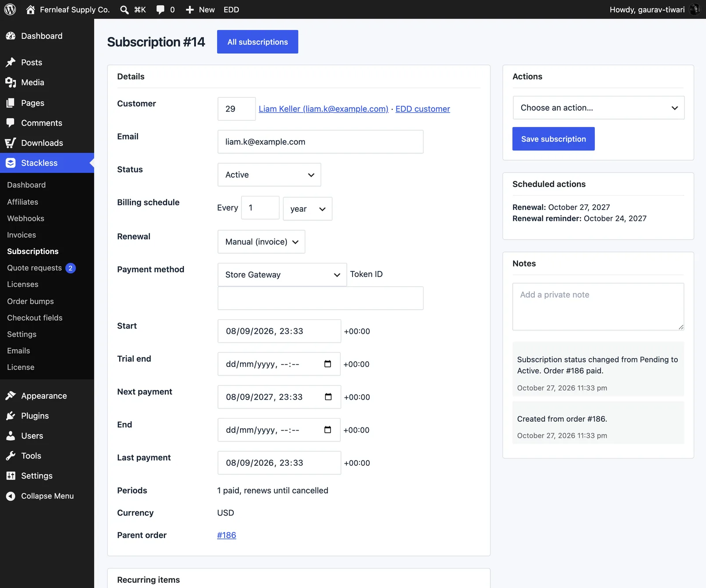Open the billing period year dropdown
Screen dimensions: 706x588
308,209
